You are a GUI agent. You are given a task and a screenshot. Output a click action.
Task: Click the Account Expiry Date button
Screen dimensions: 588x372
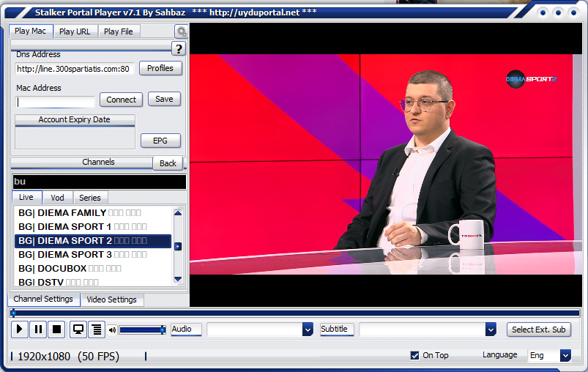click(x=75, y=119)
